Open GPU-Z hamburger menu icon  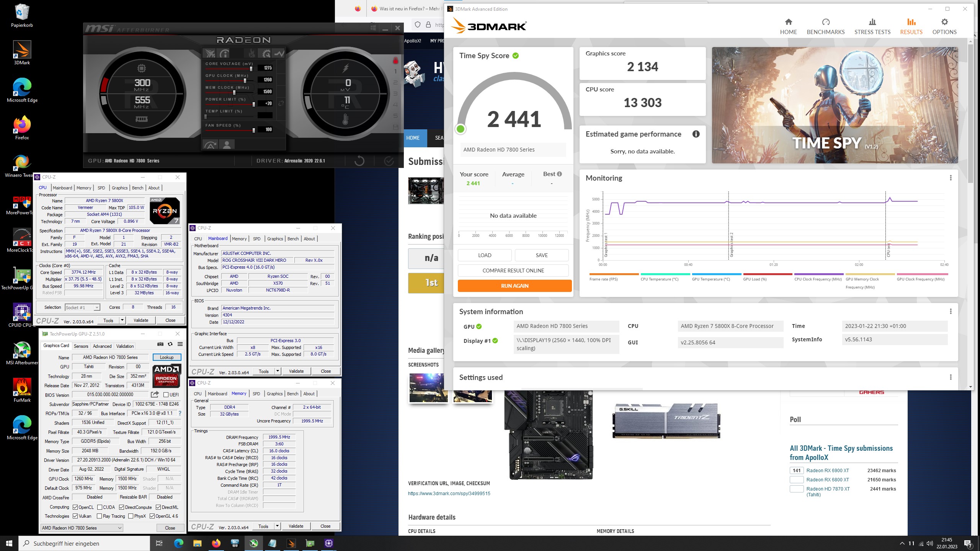click(180, 344)
